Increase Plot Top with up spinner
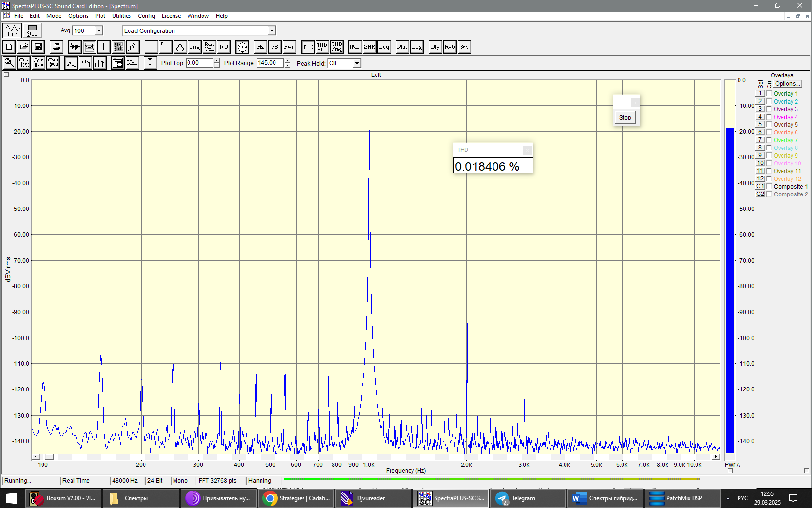The height and width of the screenshot is (508, 812). click(217, 61)
